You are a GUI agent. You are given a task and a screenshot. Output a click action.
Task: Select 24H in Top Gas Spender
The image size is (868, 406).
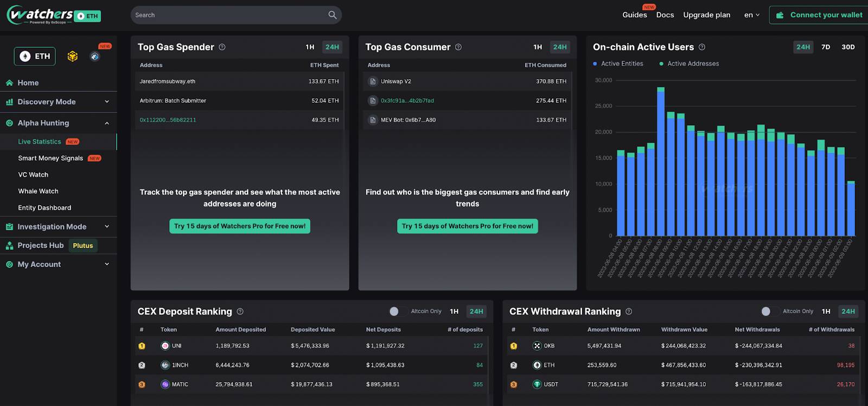(332, 47)
